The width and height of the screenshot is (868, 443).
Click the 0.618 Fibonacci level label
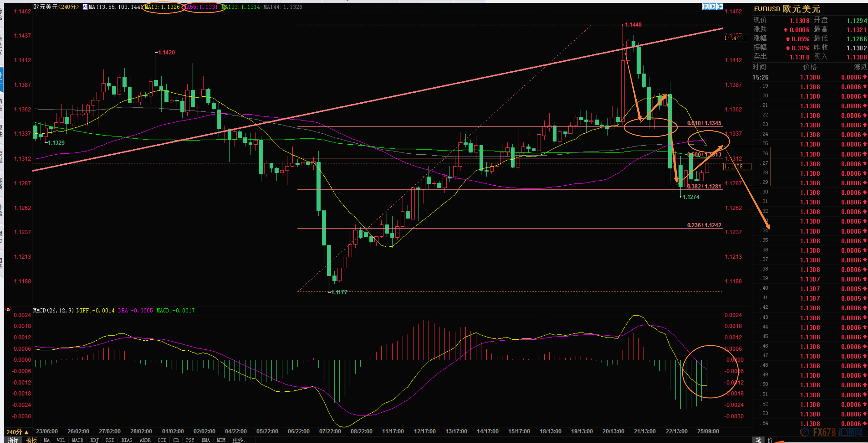(704, 123)
